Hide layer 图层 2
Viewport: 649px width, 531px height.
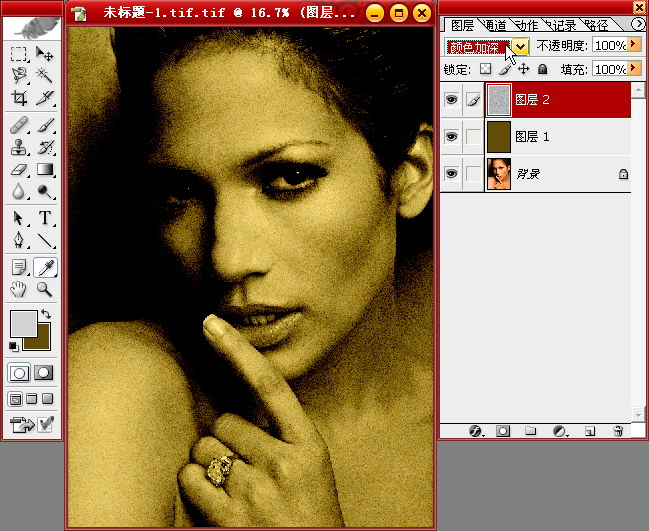[451, 99]
